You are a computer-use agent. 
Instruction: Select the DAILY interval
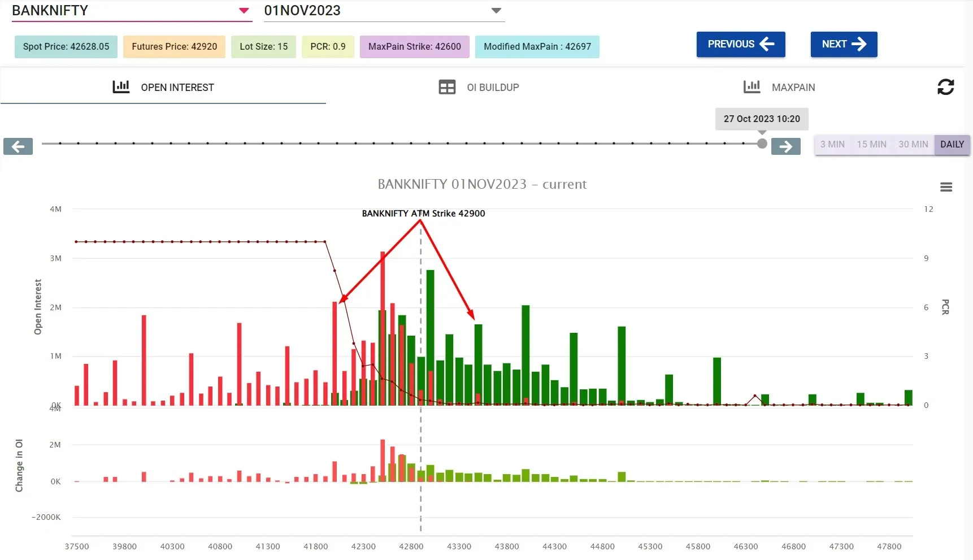click(x=952, y=145)
